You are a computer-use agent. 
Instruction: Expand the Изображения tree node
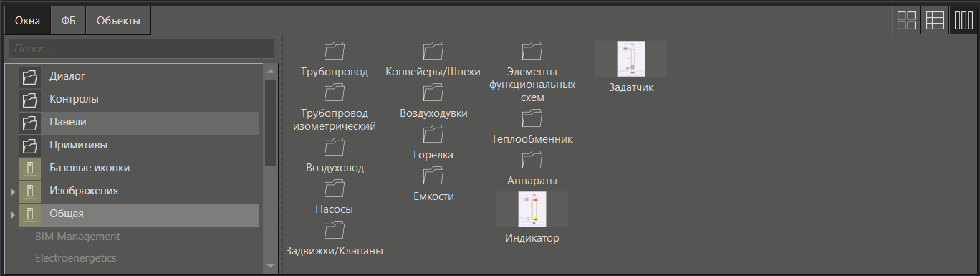(x=13, y=192)
